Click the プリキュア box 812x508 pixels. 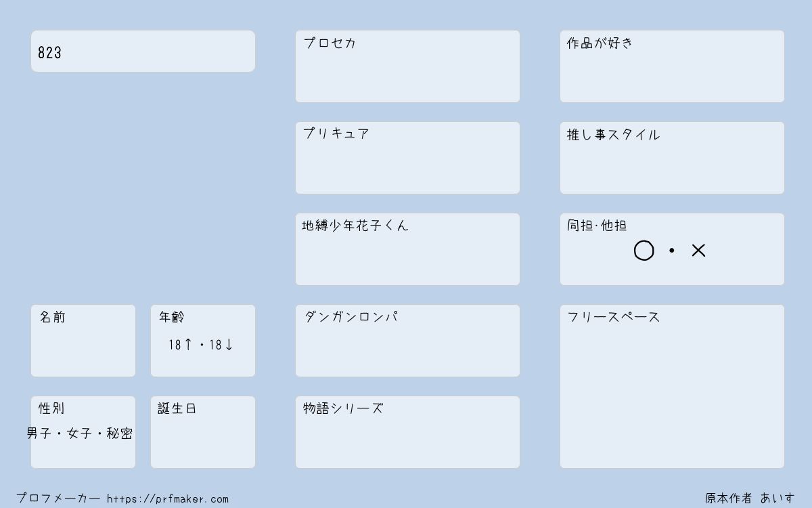(407, 158)
